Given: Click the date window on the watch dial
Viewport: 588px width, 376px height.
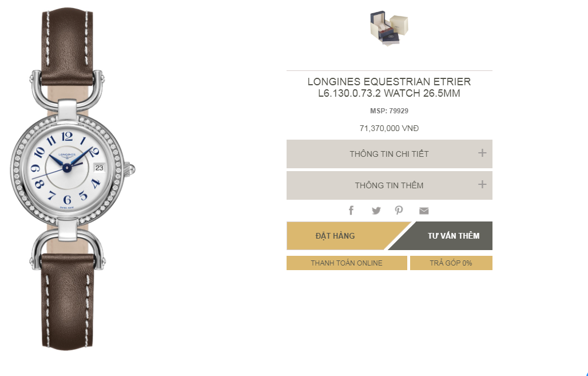Looking at the screenshot, I should [99, 168].
